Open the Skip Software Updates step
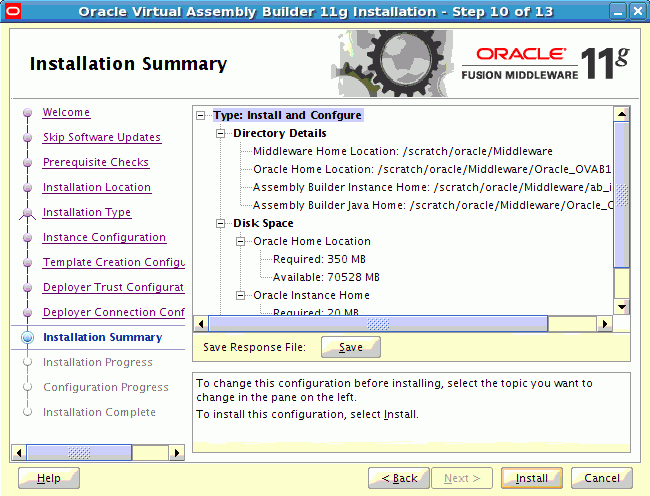Screen dimensions: 650x496 click(102, 137)
